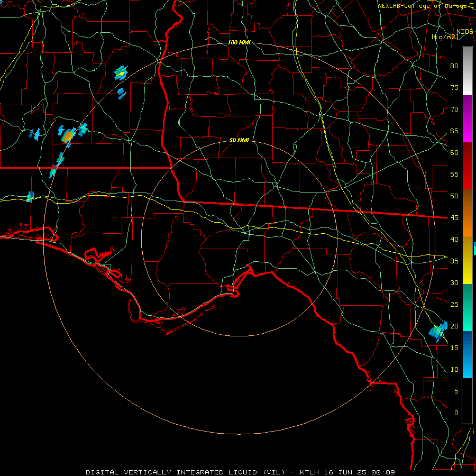
Task: Click the "45" value on the color scale
Action: (454, 218)
